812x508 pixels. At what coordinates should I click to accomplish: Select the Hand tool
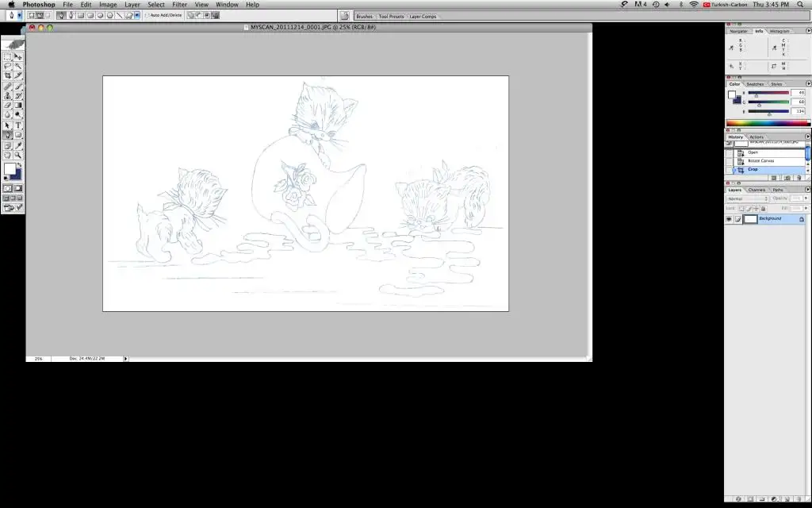[x=8, y=155]
